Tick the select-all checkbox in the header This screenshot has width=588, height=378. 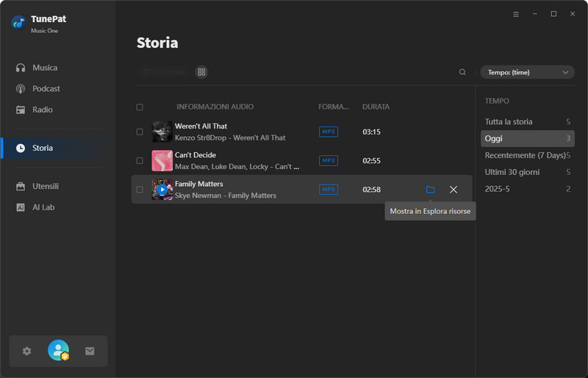click(140, 107)
